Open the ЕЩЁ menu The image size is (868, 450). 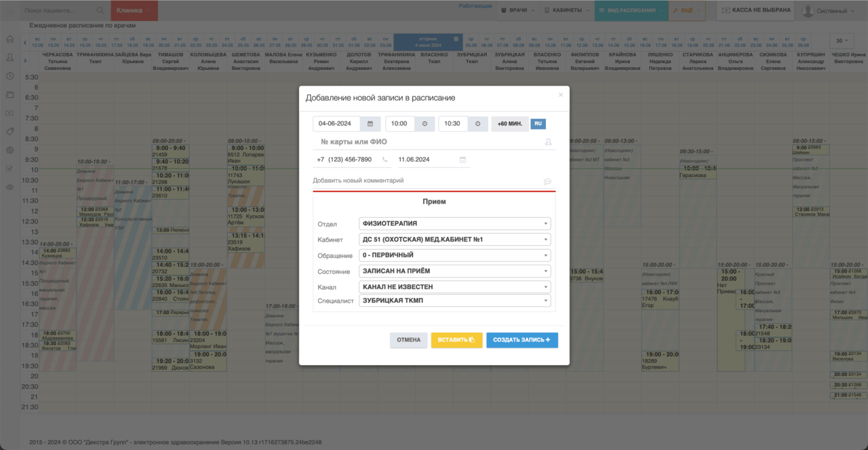[687, 11]
